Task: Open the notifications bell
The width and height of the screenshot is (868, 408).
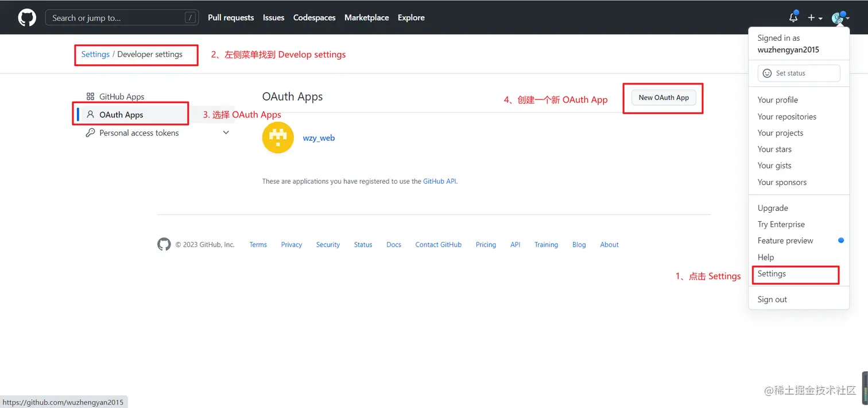Action: click(793, 17)
